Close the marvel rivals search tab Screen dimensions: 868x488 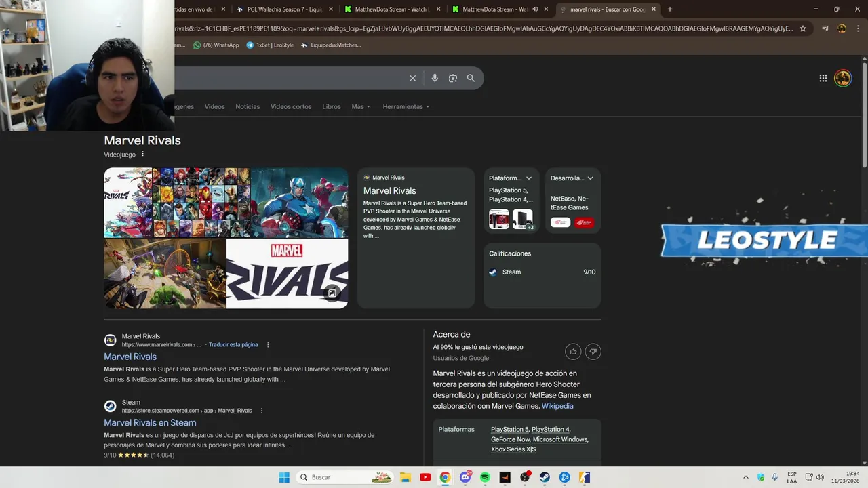(x=654, y=9)
